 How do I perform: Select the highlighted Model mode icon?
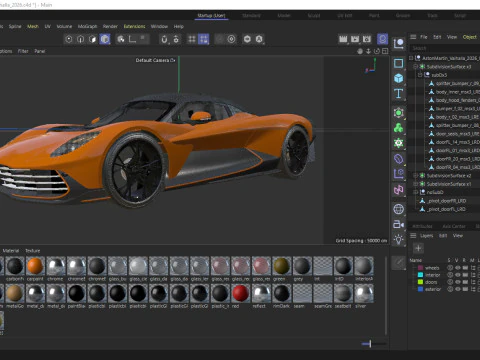click(x=105, y=39)
